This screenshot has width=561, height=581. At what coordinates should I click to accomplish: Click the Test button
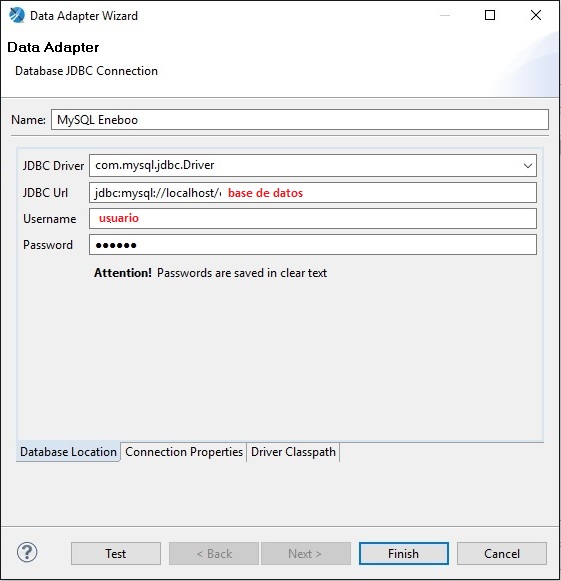[116, 554]
